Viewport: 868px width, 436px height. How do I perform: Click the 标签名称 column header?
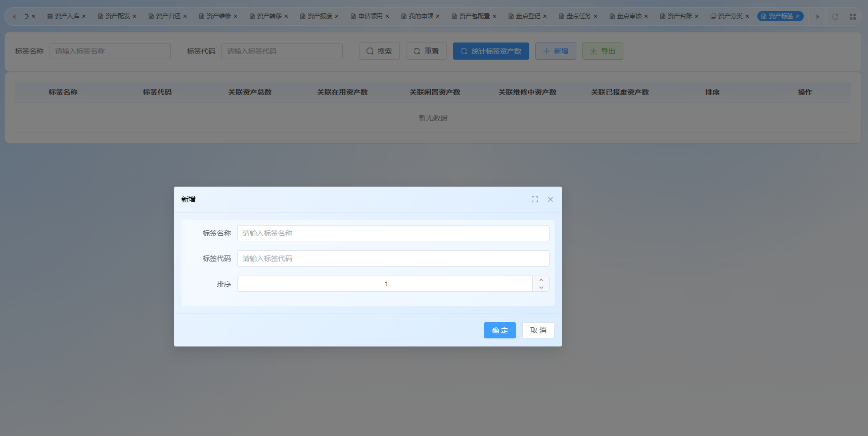tap(63, 92)
